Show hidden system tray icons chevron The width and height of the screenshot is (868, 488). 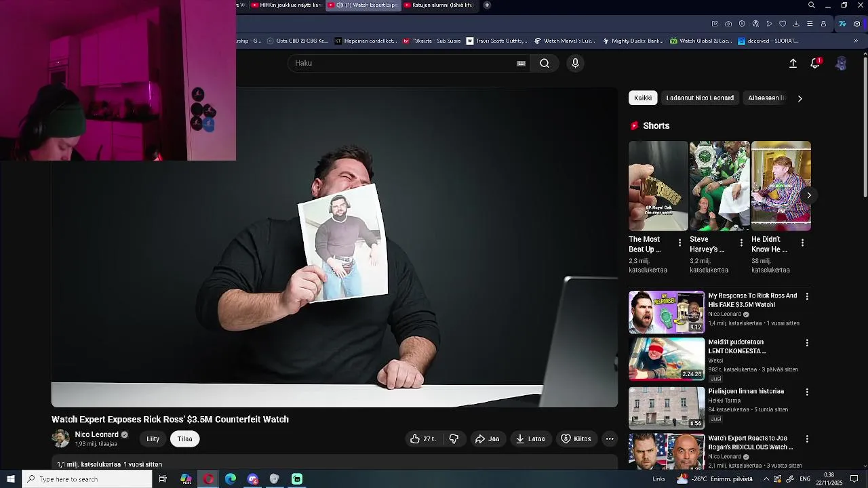(x=766, y=479)
